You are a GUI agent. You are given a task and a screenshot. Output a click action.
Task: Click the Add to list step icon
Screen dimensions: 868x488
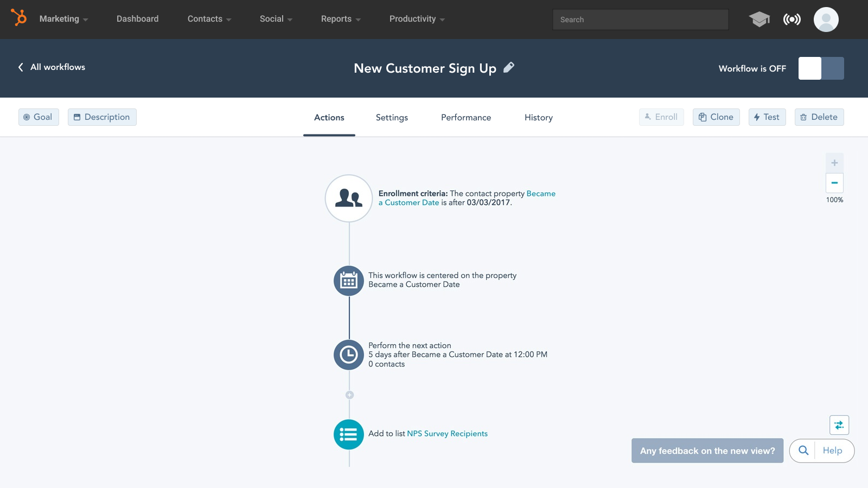point(349,434)
